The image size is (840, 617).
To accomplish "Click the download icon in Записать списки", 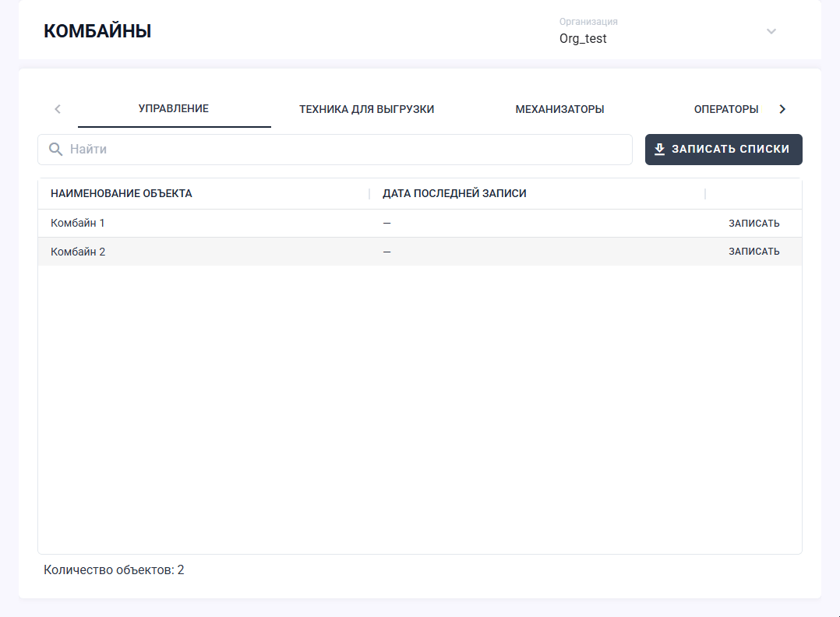I will pyautogui.click(x=659, y=149).
